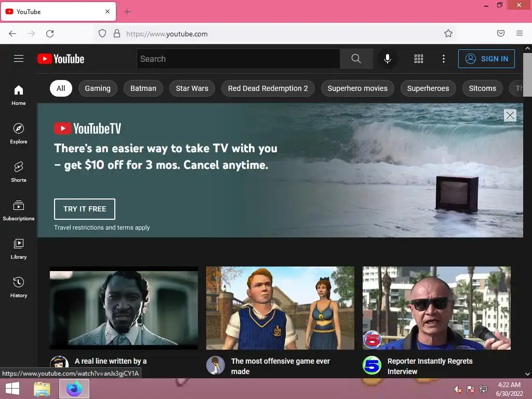Screen dimensions: 532x399
Task: Go to Home in the sidebar
Action: tap(19, 96)
